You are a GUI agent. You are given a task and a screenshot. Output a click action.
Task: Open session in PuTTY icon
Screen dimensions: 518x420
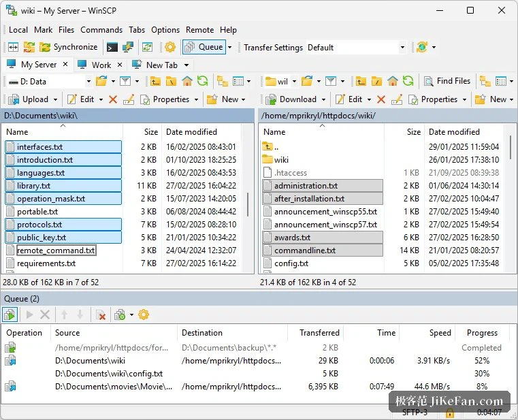pyautogui.click(x=127, y=47)
